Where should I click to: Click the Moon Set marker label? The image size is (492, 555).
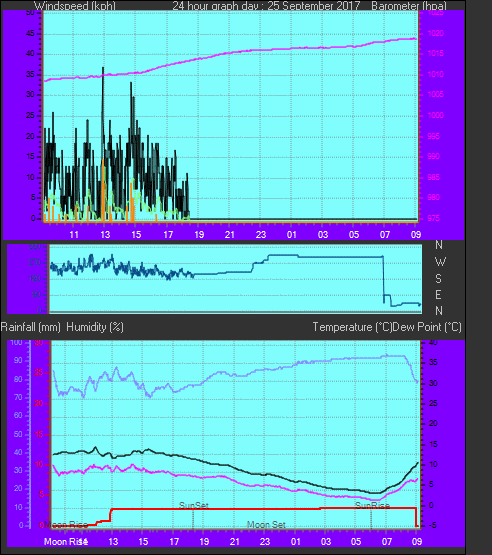tap(266, 525)
